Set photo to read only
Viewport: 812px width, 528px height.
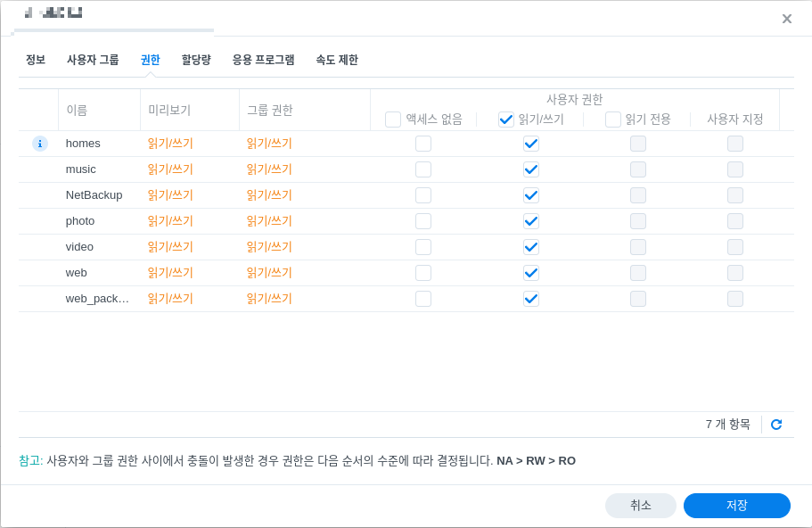[x=638, y=221]
